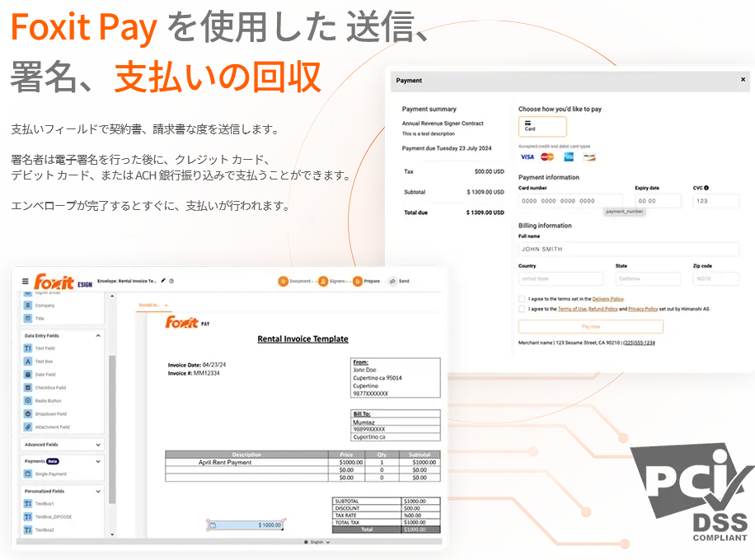Select the Document step icon

click(x=284, y=281)
